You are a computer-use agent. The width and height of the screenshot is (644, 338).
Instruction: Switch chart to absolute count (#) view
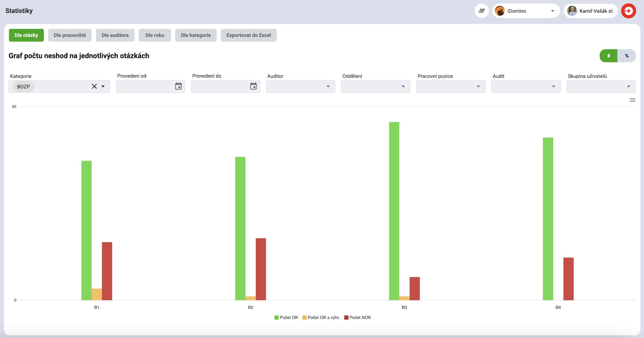coord(608,56)
